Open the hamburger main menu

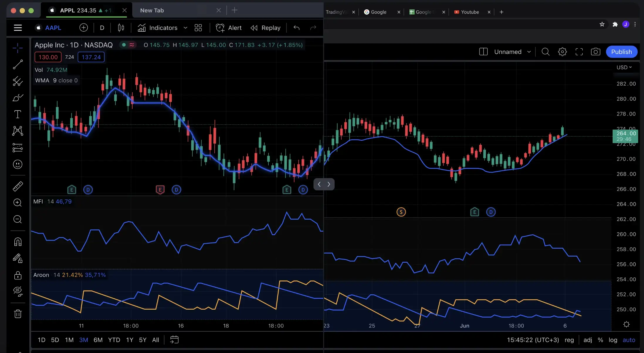(18, 28)
